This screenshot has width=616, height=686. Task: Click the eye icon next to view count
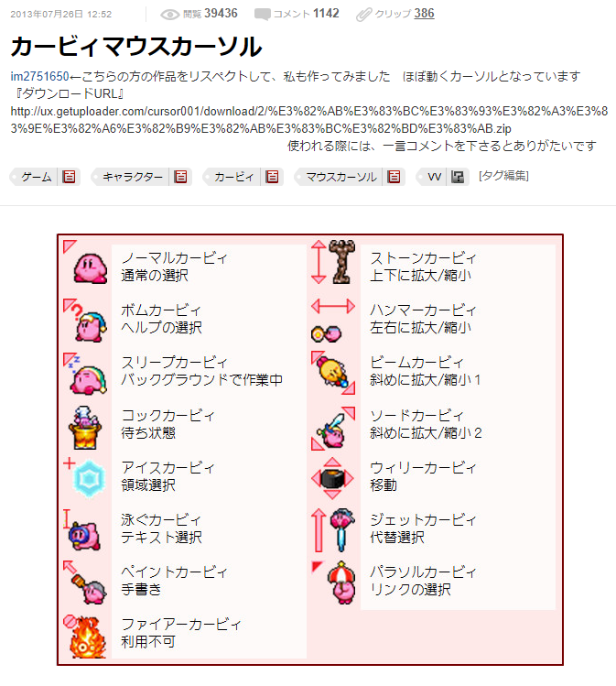point(169,15)
